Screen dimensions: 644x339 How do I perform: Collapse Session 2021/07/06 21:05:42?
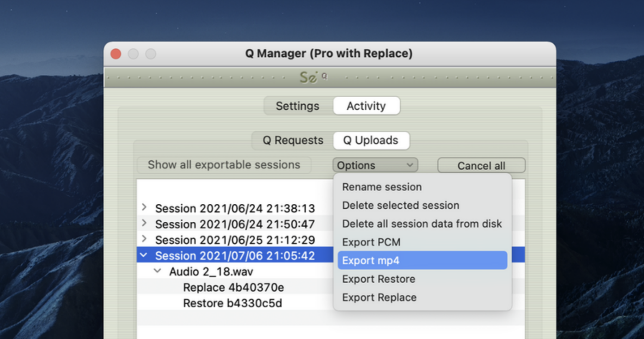pyautogui.click(x=144, y=255)
